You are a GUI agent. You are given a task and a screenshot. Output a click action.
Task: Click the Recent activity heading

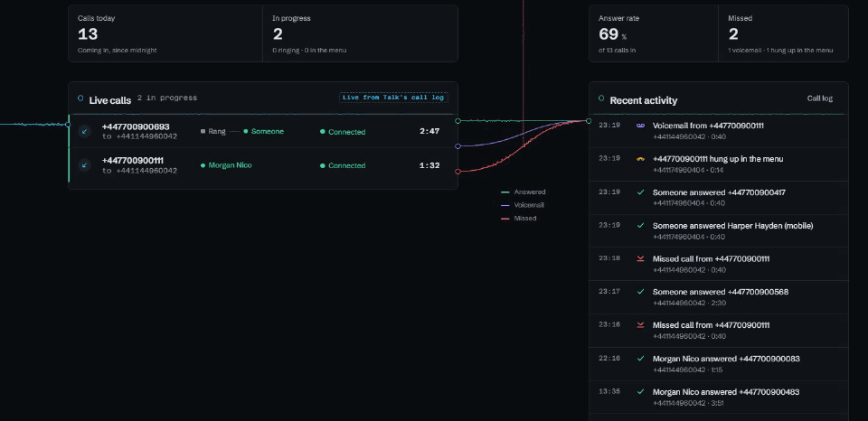click(x=643, y=100)
